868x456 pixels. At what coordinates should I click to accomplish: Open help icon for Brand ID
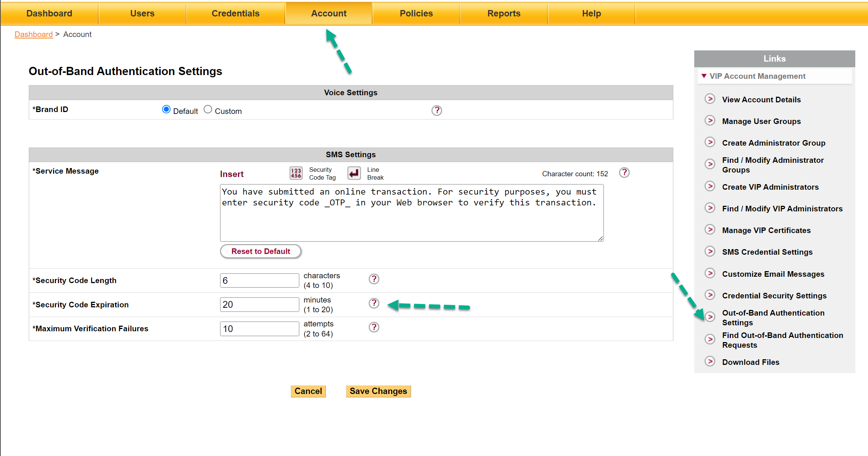click(436, 111)
